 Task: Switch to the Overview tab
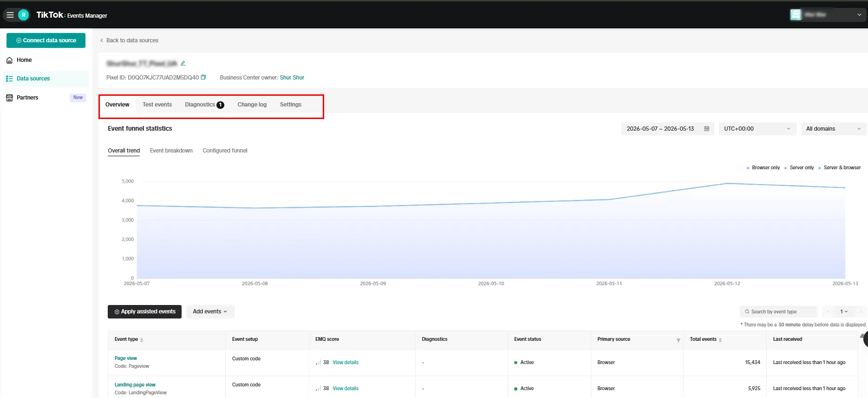[117, 105]
